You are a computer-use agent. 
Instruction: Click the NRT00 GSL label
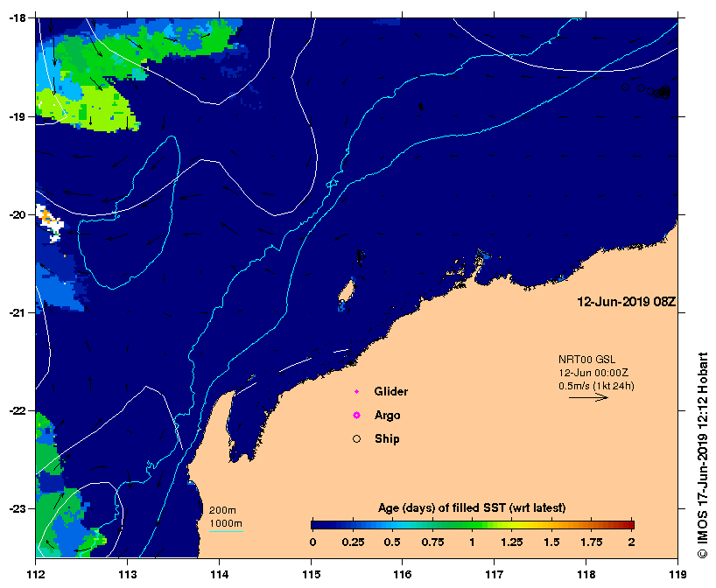click(586, 360)
